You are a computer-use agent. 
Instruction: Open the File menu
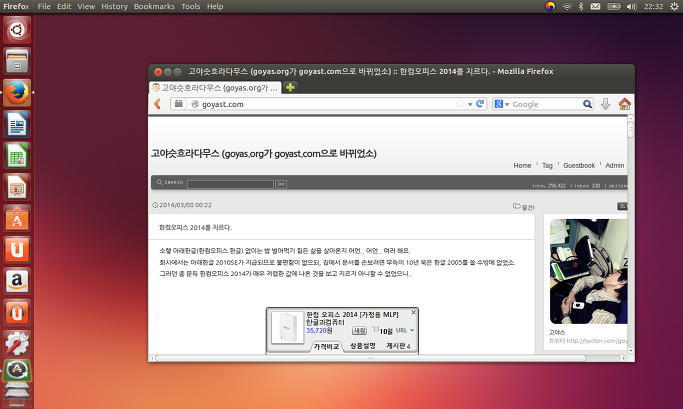[x=44, y=6]
